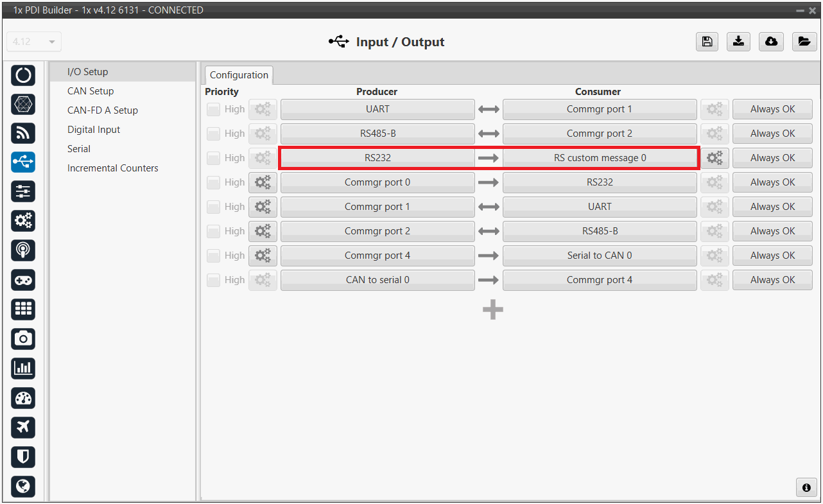The height and width of the screenshot is (504, 823).
Task: Click the info icon at bottom right
Action: (806, 487)
